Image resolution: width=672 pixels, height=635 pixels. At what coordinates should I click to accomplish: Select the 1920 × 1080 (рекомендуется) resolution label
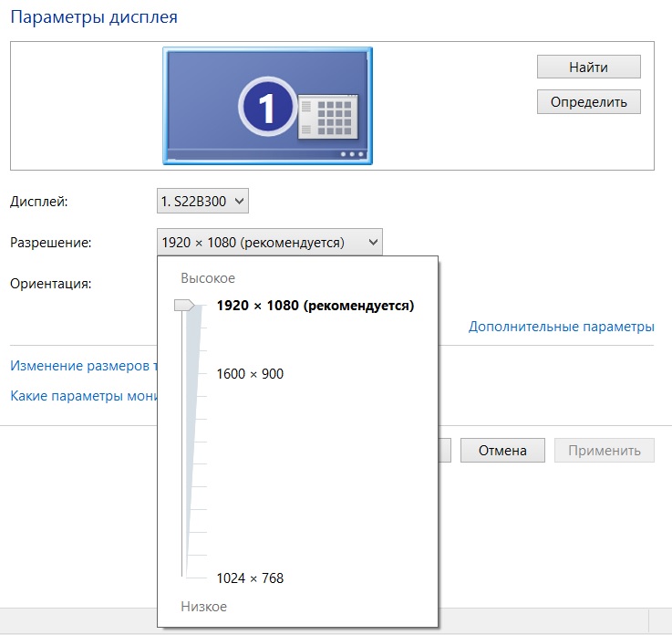(x=315, y=306)
